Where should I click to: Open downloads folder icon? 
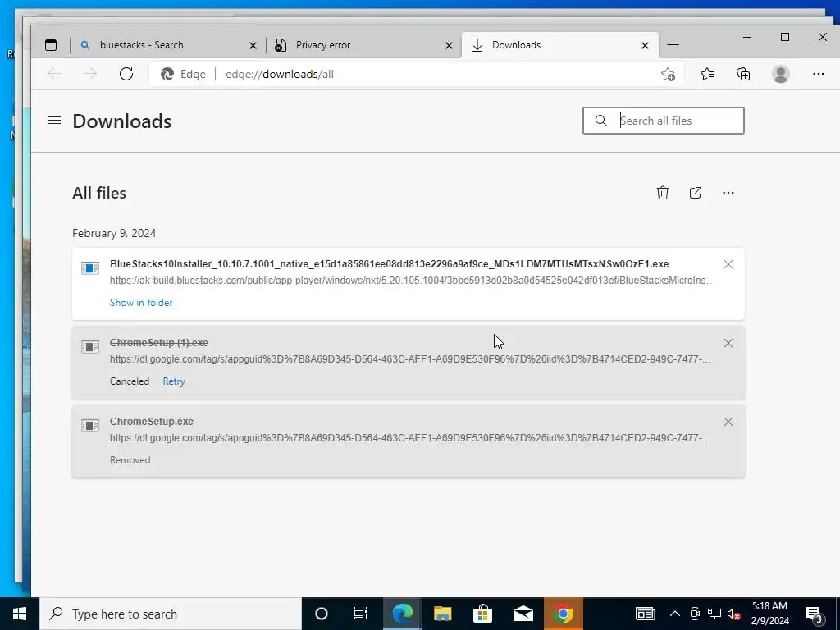(696, 193)
